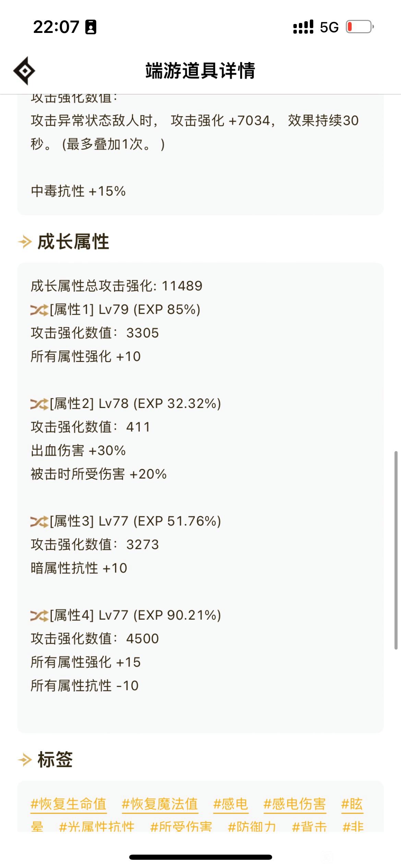Screen dimensions: 401x868
Task: Click the page scrollbar on right edge
Action: tap(396, 550)
